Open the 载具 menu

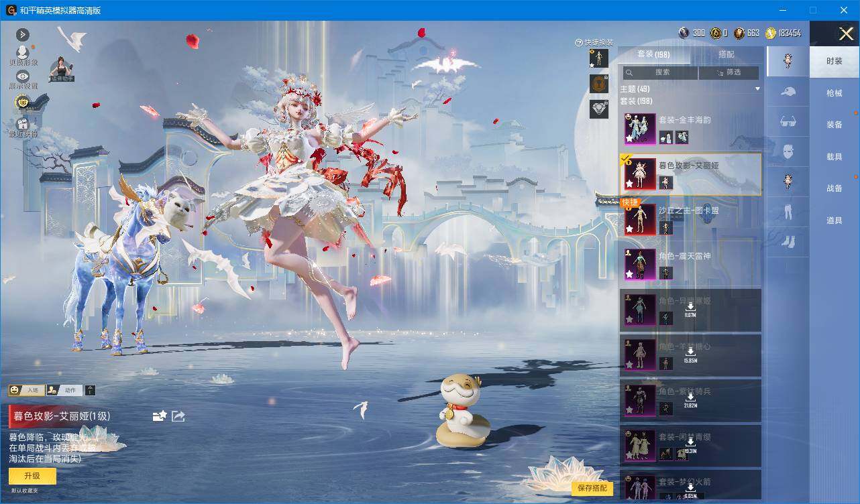(x=835, y=157)
